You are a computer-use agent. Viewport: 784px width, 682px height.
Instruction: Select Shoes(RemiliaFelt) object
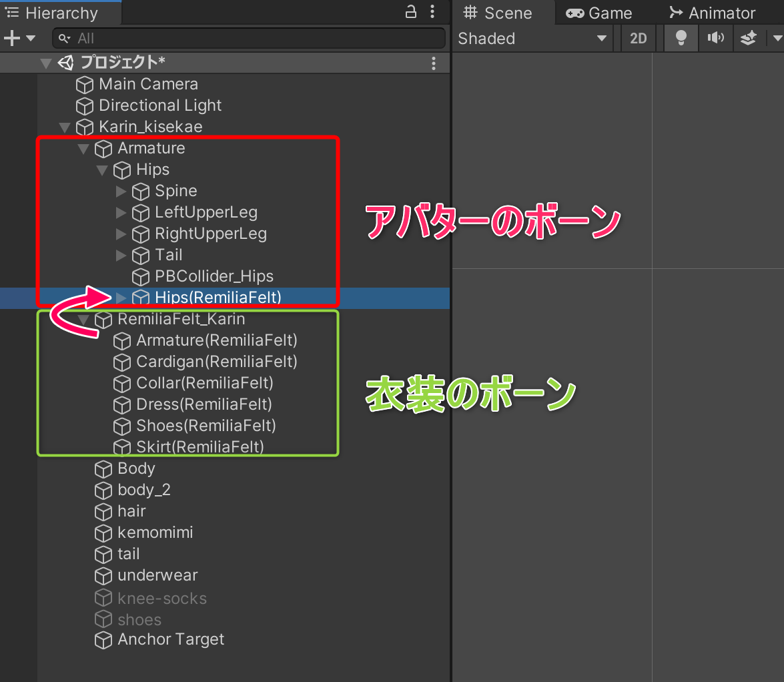(206, 426)
